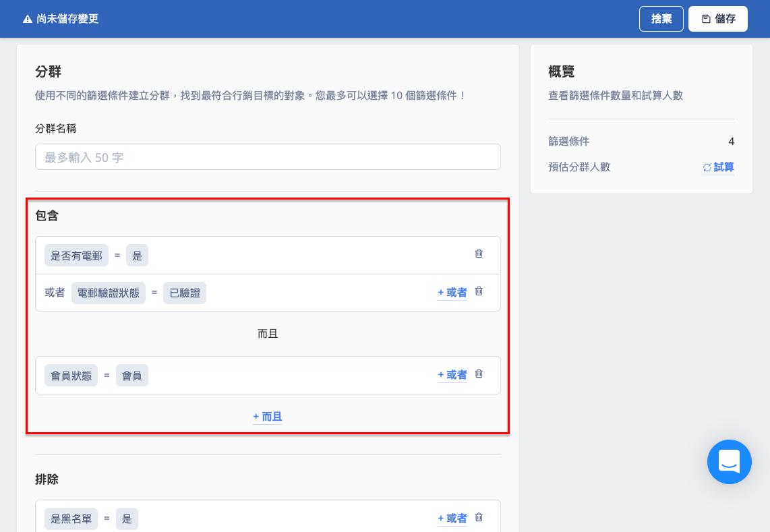
Task: Add 或者 condition to 會員狀態 row
Action: pyautogui.click(x=452, y=376)
